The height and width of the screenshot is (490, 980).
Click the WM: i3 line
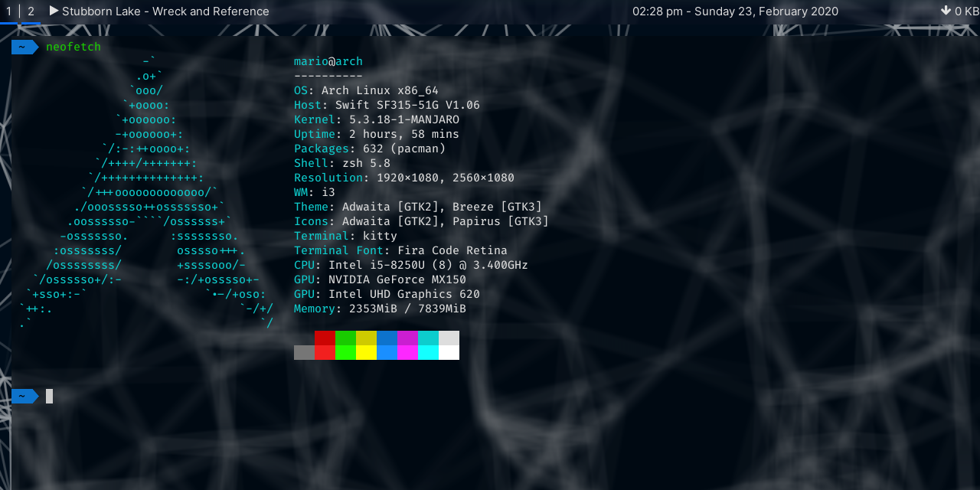click(x=315, y=192)
